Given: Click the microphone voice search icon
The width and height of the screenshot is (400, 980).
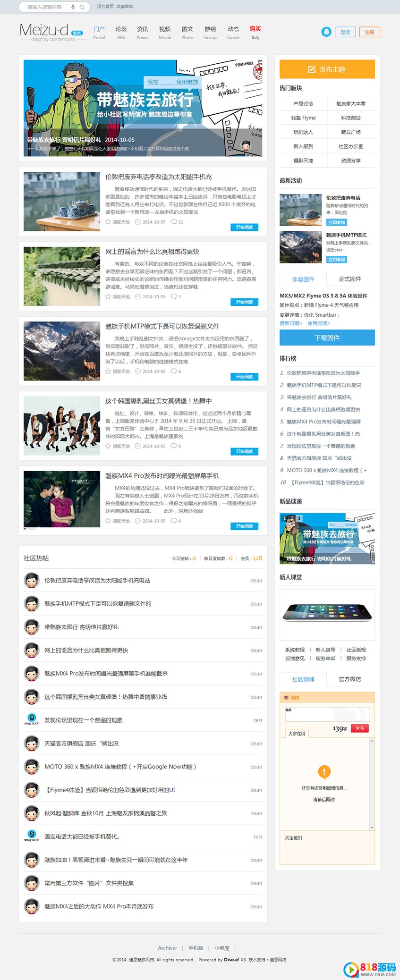Looking at the screenshot, I should pyautogui.click(x=73, y=7).
